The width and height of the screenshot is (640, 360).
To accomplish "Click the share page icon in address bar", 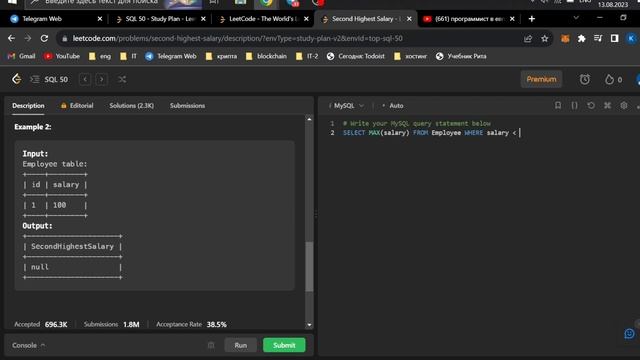I will tap(528, 38).
